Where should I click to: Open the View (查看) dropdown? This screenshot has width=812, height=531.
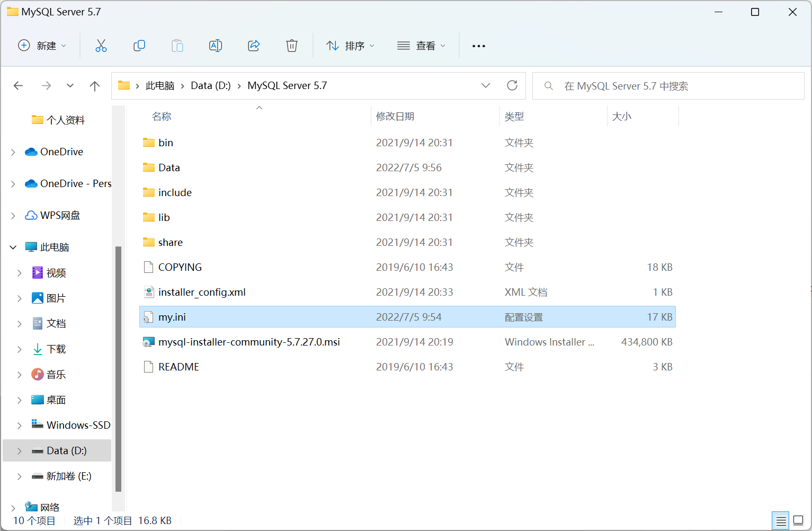tap(421, 46)
